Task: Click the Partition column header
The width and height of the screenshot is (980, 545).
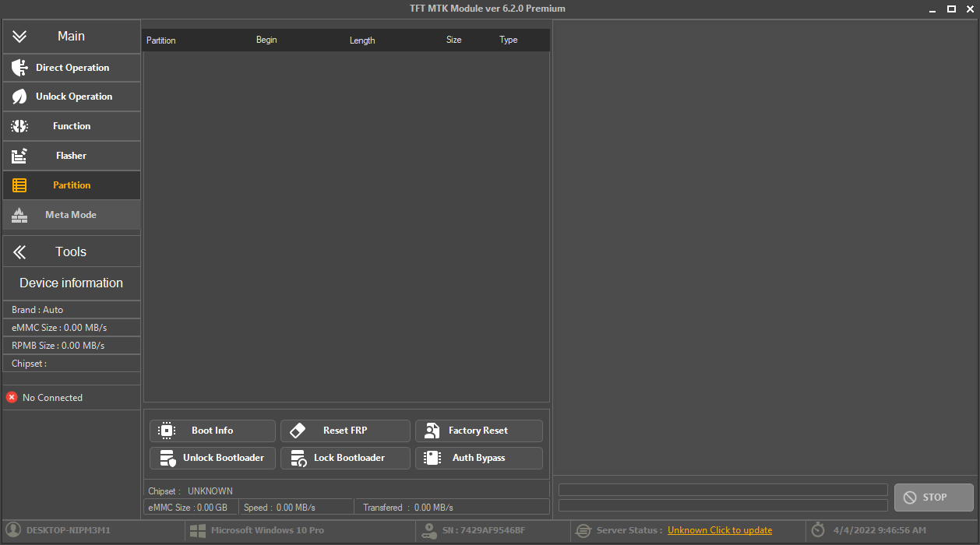Action: [161, 40]
